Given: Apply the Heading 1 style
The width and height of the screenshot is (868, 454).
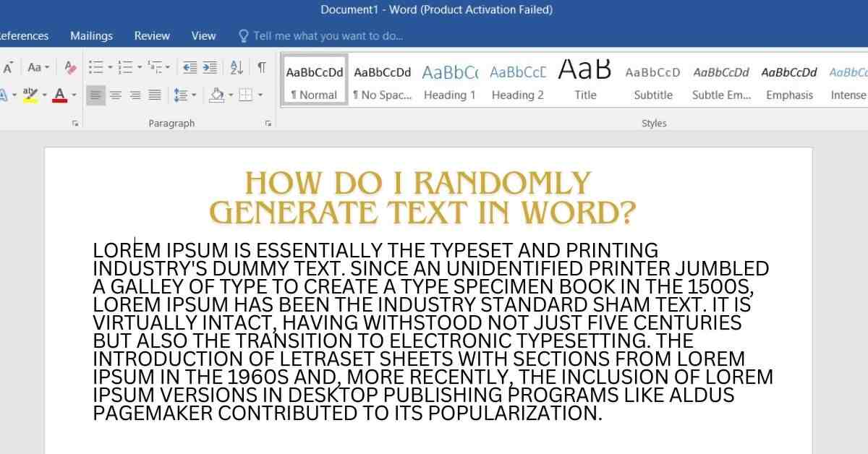Looking at the screenshot, I should (449, 82).
